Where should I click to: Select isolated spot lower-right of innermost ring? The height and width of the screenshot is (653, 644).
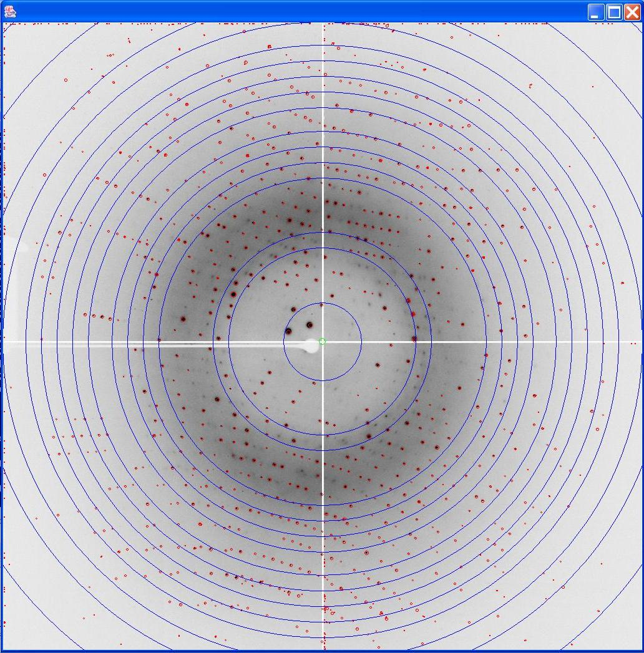[378, 365]
